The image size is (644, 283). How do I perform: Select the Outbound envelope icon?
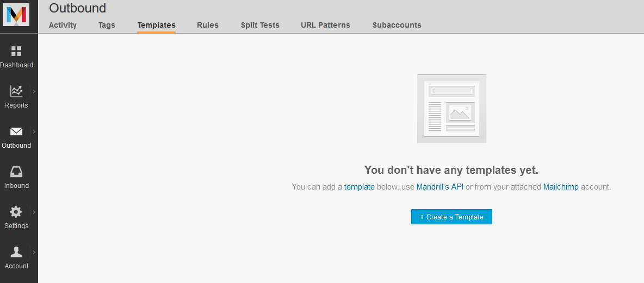point(16,131)
